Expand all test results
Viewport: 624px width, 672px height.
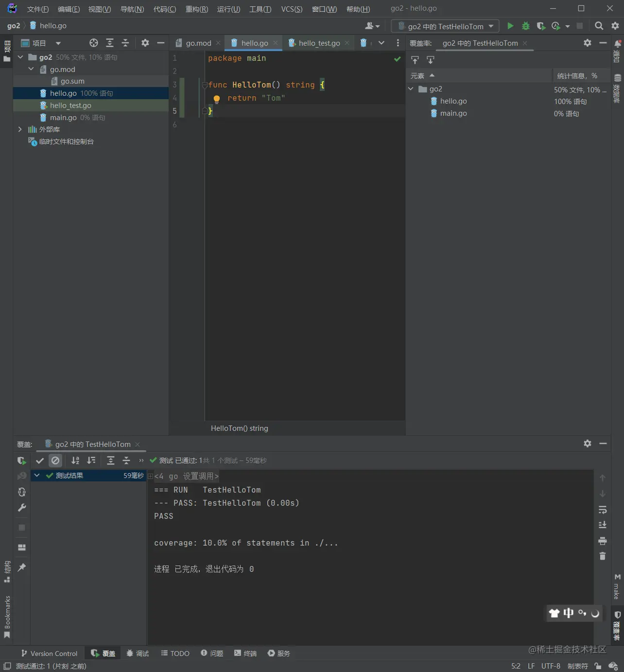pyautogui.click(x=111, y=460)
